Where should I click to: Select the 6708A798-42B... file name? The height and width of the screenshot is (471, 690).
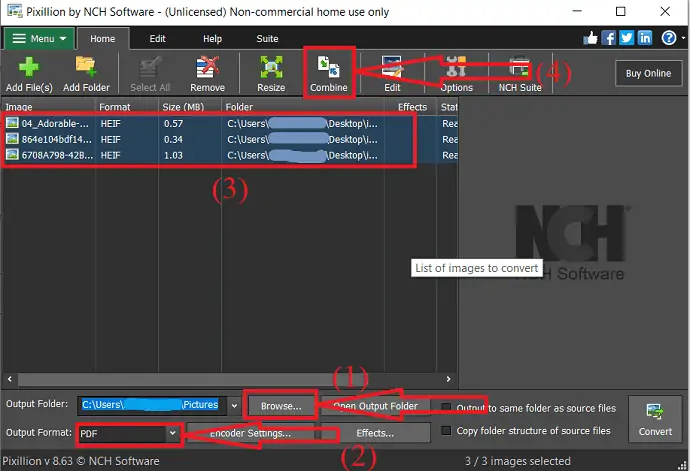pyautogui.click(x=57, y=155)
